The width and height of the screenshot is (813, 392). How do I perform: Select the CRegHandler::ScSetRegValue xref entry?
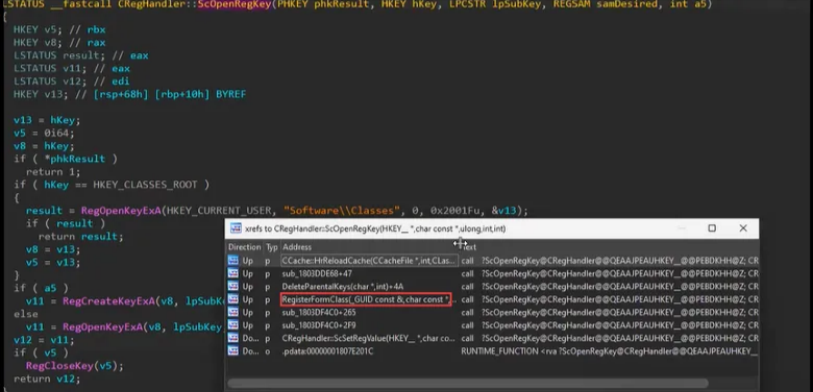[x=369, y=338]
